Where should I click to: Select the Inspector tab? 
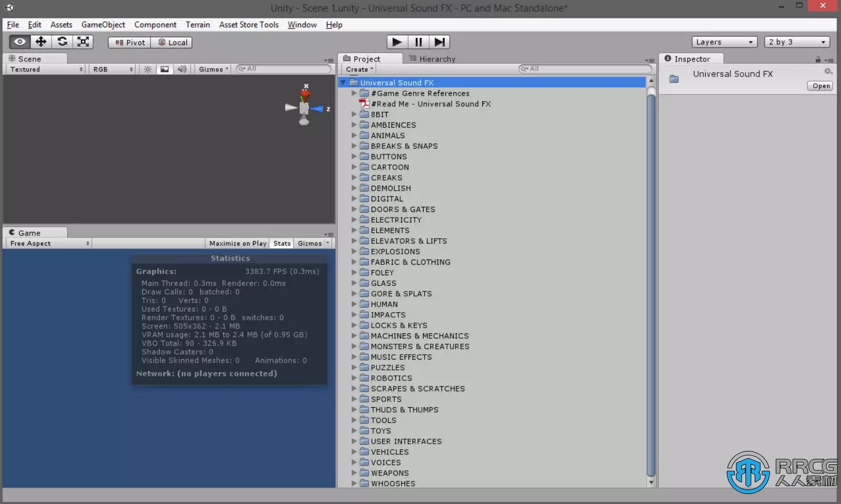pos(692,59)
